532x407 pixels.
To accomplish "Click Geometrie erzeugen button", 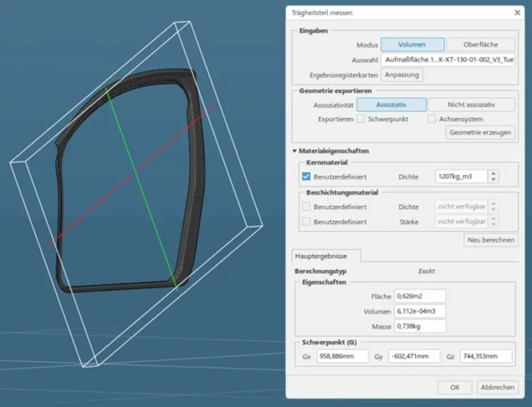I will (x=480, y=133).
